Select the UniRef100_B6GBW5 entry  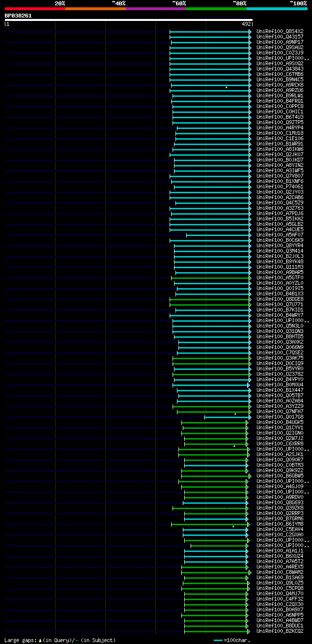pos(280,476)
